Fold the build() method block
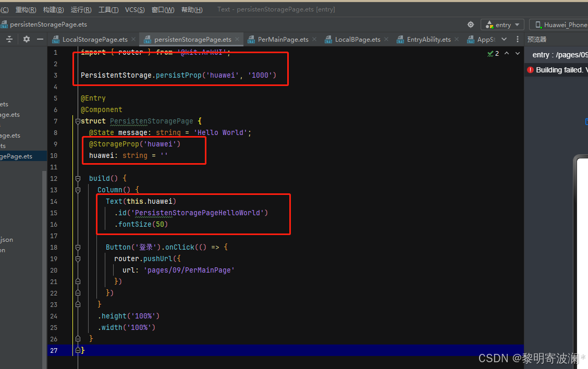 78,178
